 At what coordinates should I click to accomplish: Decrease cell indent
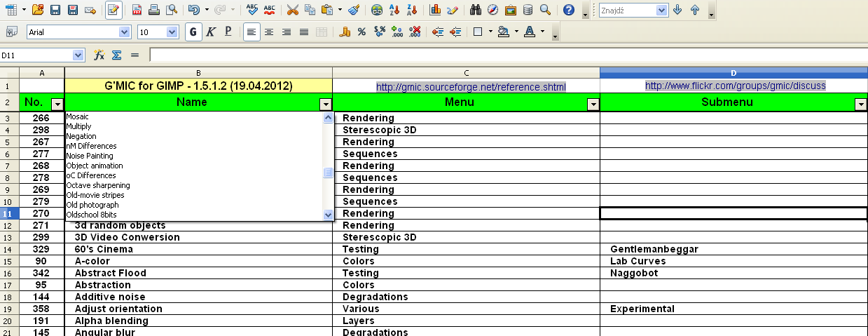[x=438, y=32]
